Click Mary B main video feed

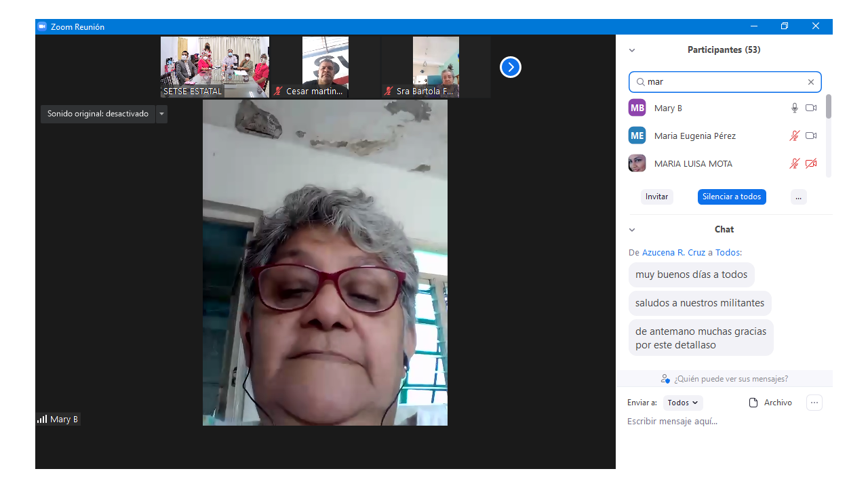click(x=325, y=263)
